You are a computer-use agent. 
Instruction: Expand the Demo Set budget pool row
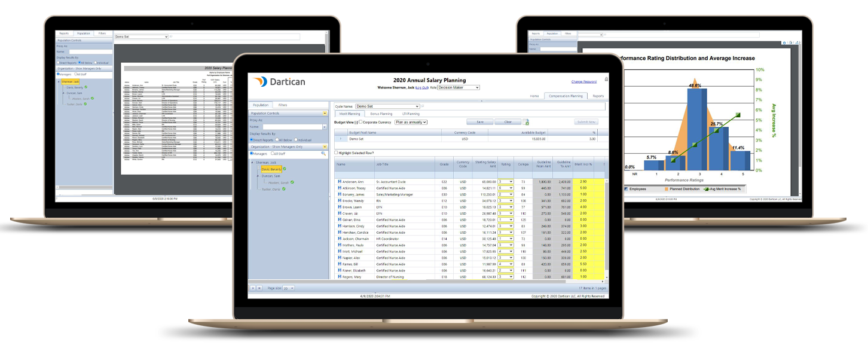tap(340, 138)
